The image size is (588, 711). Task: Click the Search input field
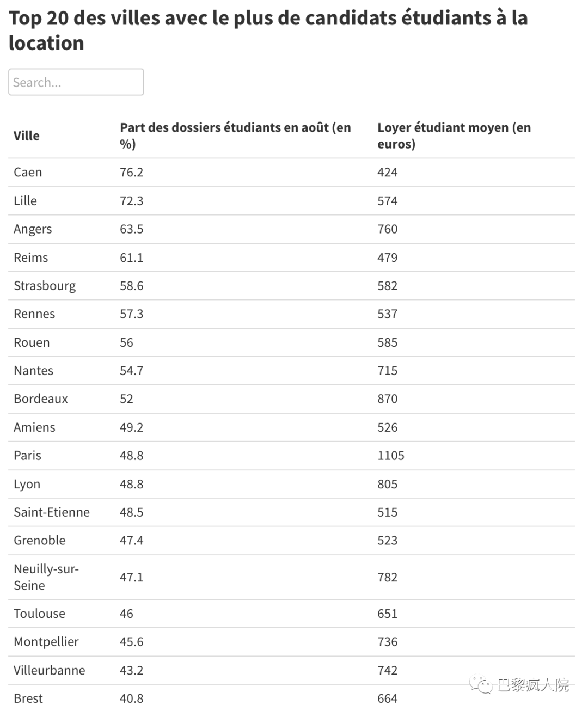[x=76, y=82]
